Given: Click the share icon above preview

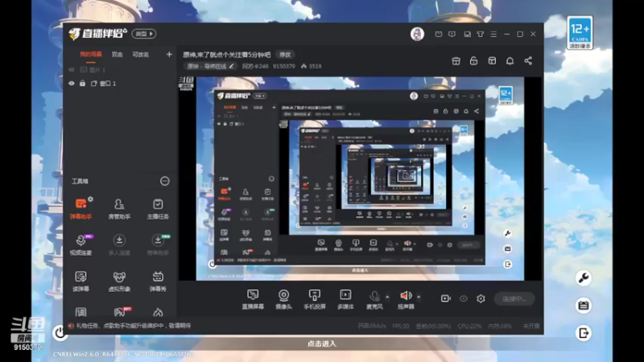Looking at the screenshot, I should pyautogui.click(x=528, y=61).
